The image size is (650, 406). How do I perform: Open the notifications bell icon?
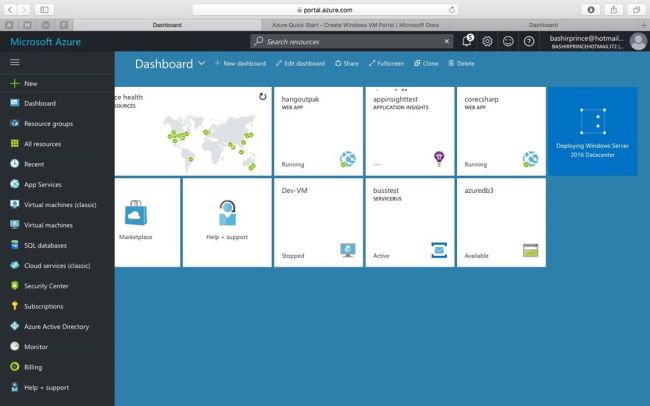pyautogui.click(x=467, y=41)
